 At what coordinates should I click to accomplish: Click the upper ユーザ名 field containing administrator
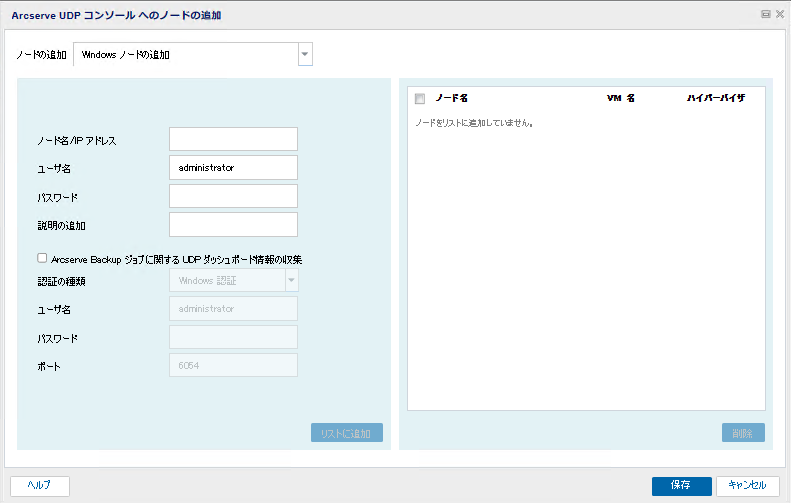coord(233,167)
